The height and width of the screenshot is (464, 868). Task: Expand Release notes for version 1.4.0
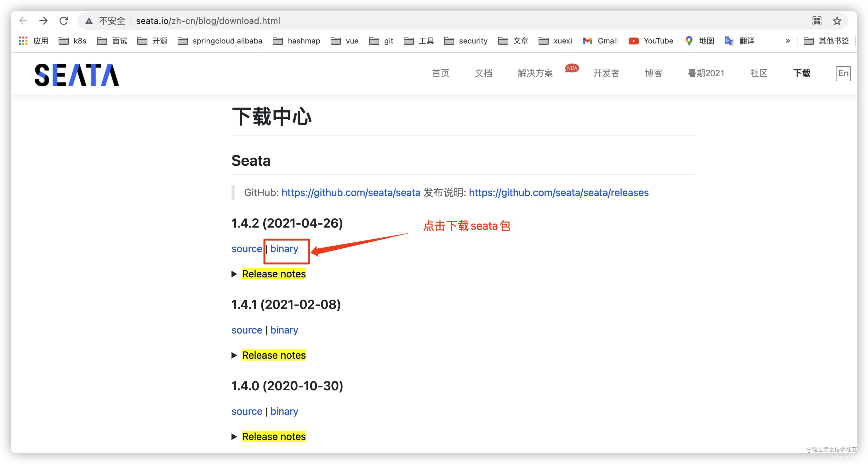[274, 436]
